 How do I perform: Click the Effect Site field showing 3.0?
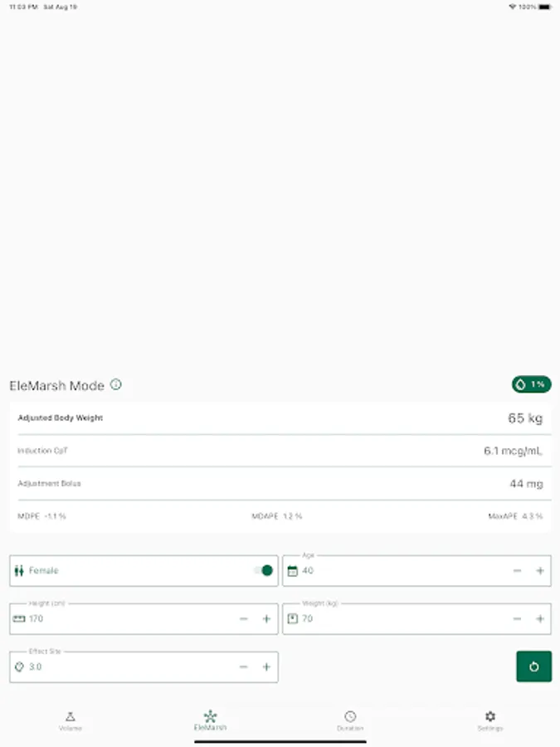click(144, 666)
